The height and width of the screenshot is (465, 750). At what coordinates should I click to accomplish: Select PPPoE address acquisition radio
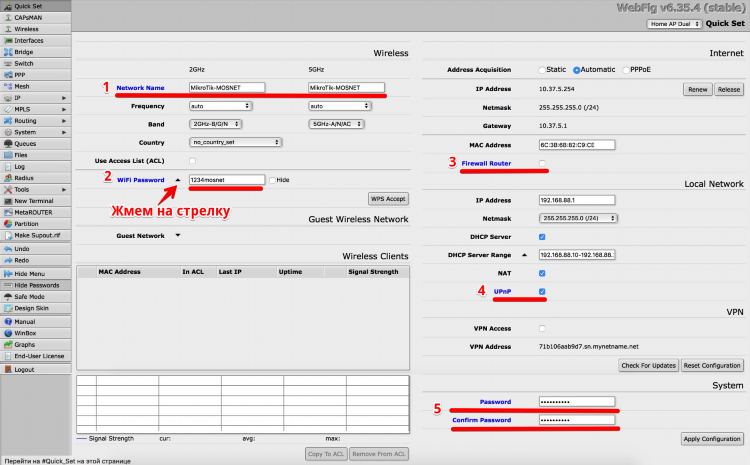pyautogui.click(x=626, y=70)
